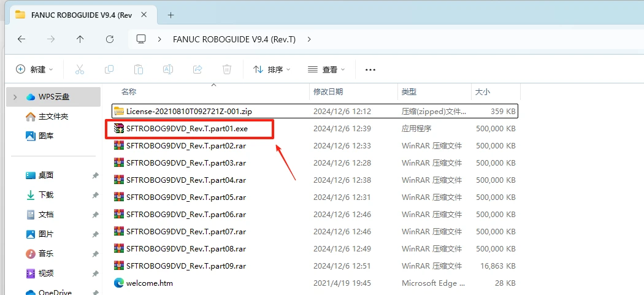
Task: Open 文档 (Documents) in sidebar
Action: [45, 215]
